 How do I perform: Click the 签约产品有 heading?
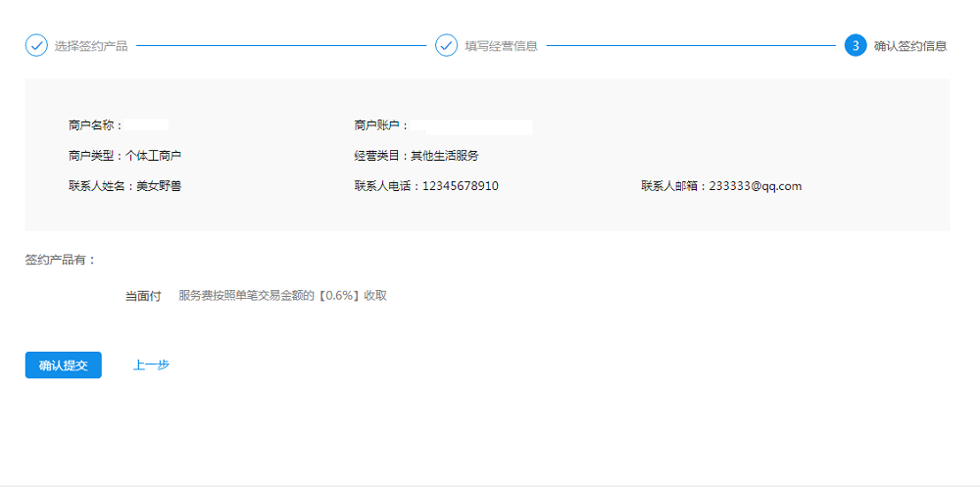pos(60,260)
